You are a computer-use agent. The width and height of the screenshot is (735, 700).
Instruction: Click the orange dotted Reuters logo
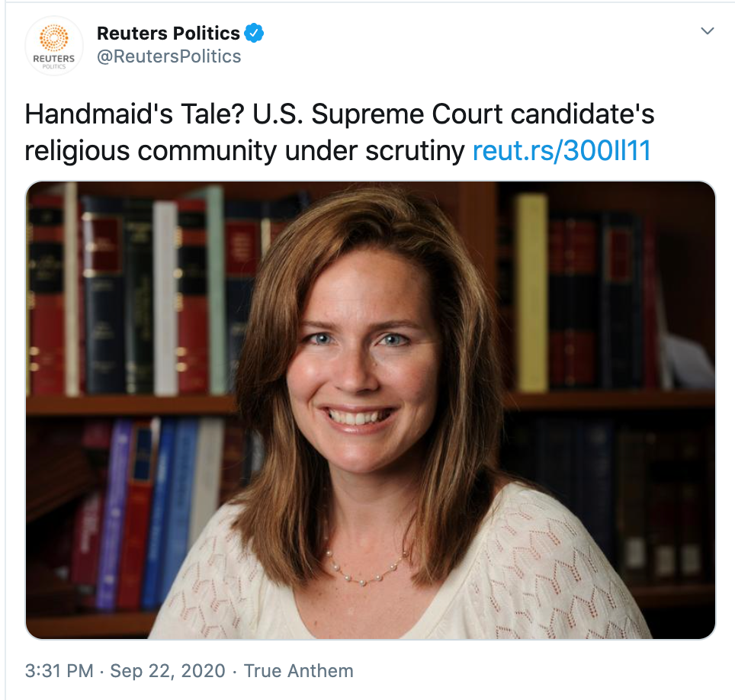tap(54, 37)
